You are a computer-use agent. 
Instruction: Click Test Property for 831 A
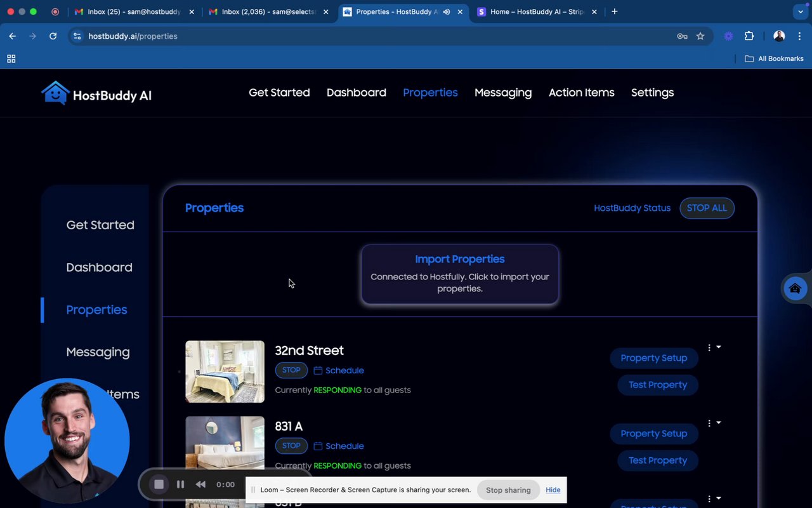click(x=658, y=460)
